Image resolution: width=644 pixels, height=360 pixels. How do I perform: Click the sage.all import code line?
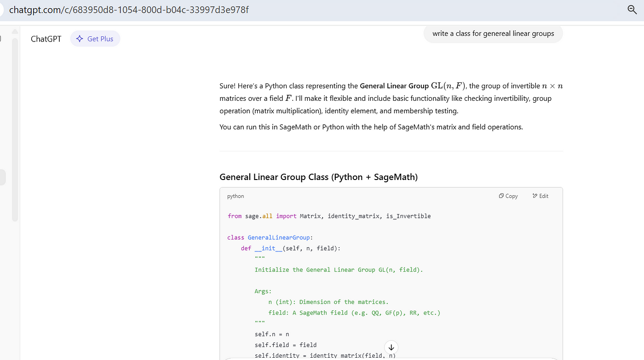[x=329, y=216]
